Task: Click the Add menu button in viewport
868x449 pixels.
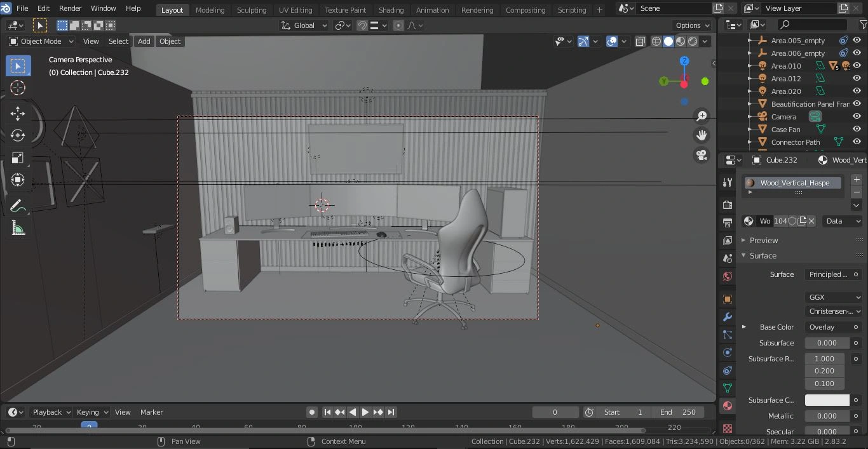Action: (144, 41)
